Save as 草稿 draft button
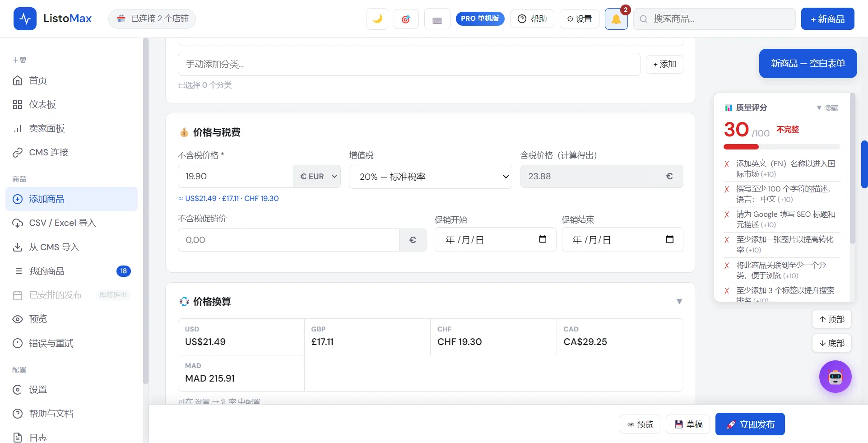 (688, 424)
